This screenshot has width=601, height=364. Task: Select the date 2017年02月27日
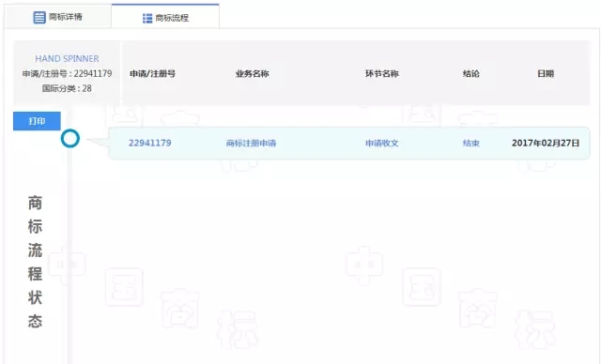pyautogui.click(x=546, y=144)
